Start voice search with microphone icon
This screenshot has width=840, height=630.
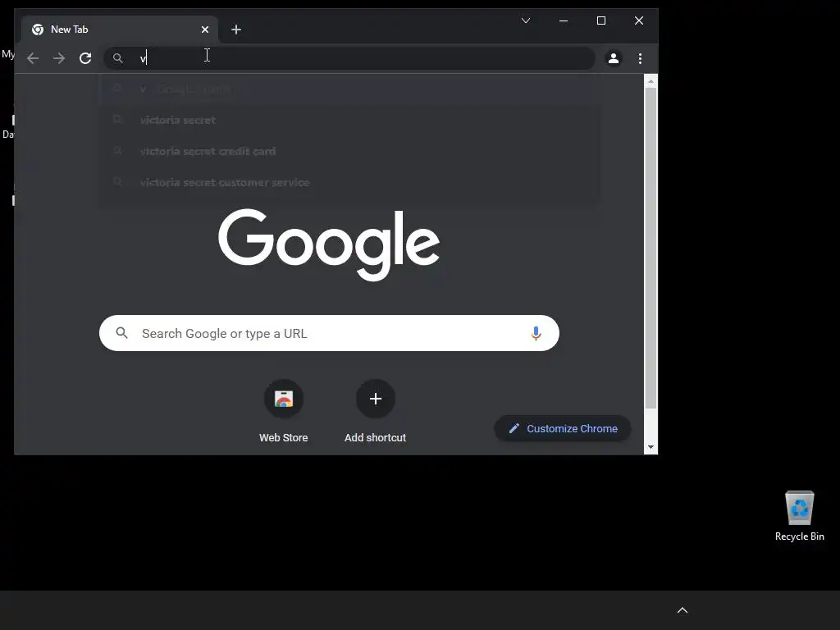(x=536, y=333)
